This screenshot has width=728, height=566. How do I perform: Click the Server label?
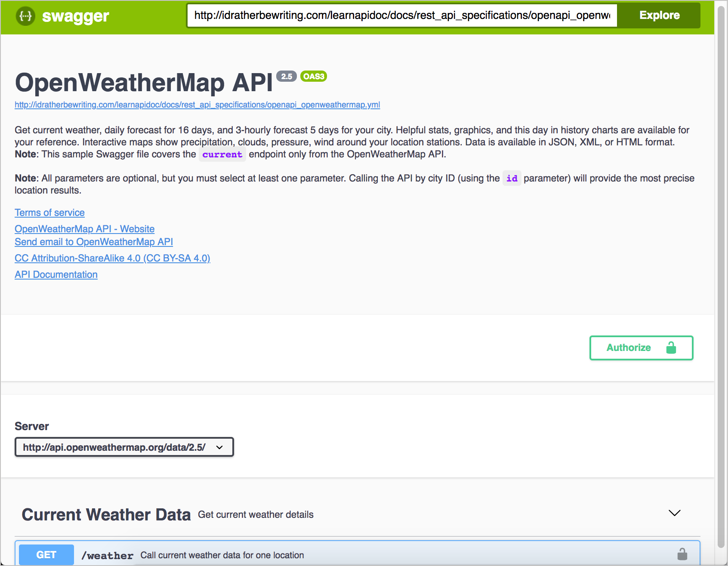[32, 426]
